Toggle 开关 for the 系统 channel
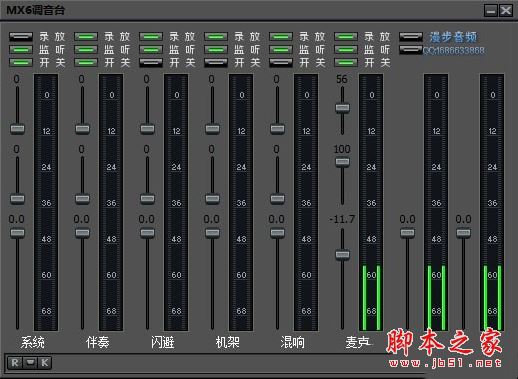This screenshot has height=379, width=518. (x=21, y=62)
